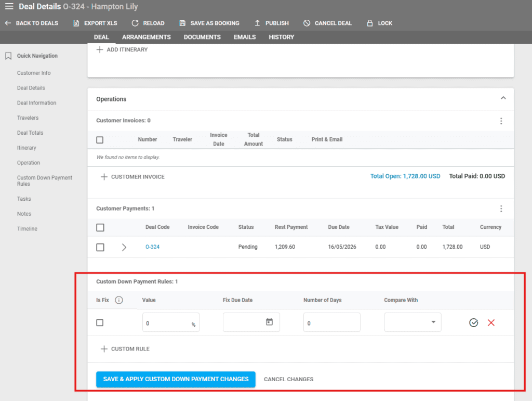The image size is (532, 401).
Task: Switch to the Arrangements tab
Action: tap(147, 37)
